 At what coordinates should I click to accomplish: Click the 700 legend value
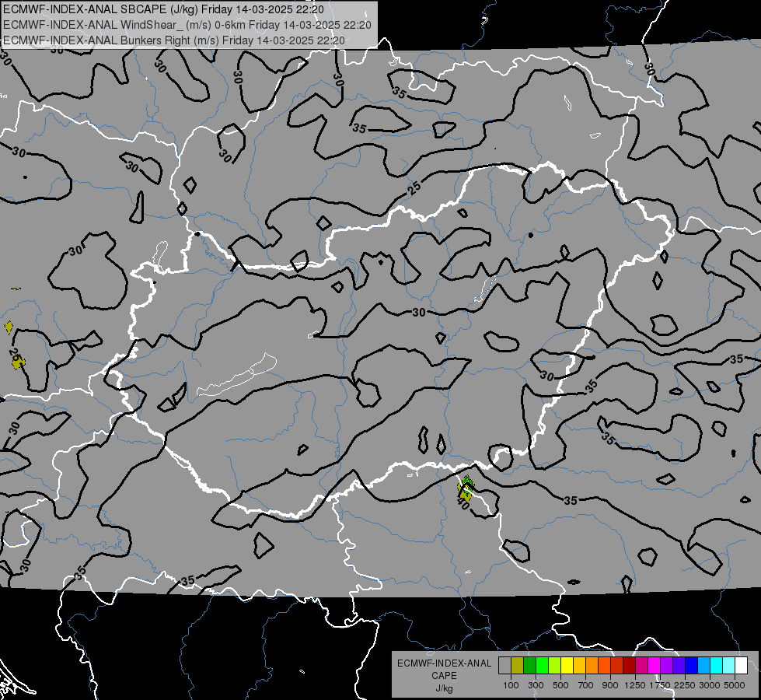[x=586, y=685]
